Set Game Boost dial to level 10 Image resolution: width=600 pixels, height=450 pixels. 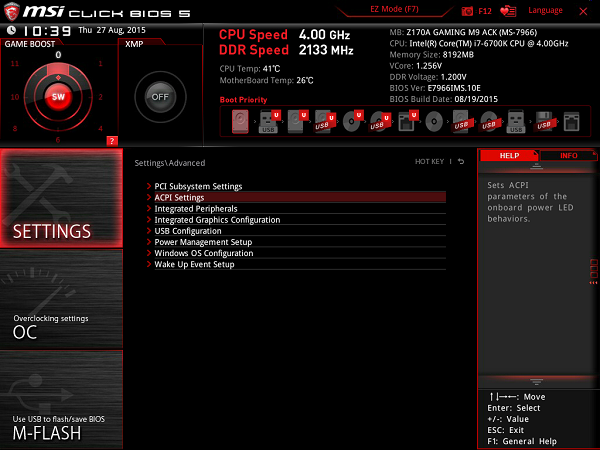pyautogui.click(x=15, y=97)
